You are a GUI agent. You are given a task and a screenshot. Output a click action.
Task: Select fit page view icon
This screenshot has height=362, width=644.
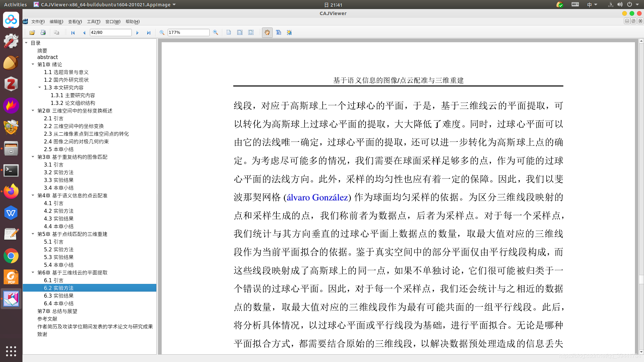pyautogui.click(x=251, y=33)
